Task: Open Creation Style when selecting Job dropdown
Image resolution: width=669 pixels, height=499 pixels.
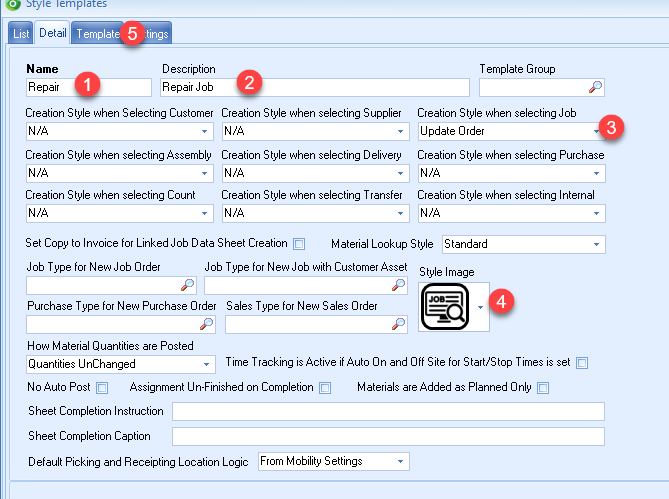Action: pos(512,131)
